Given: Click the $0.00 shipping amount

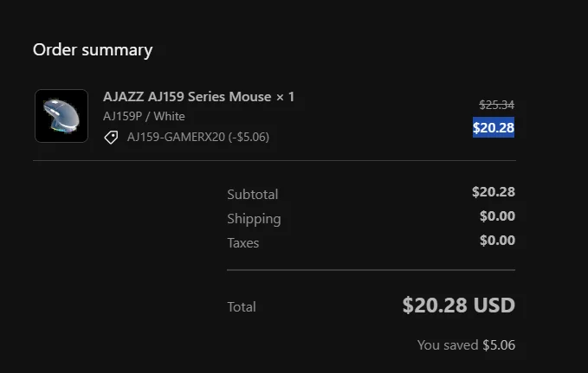Looking at the screenshot, I should click(x=497, y=215).
